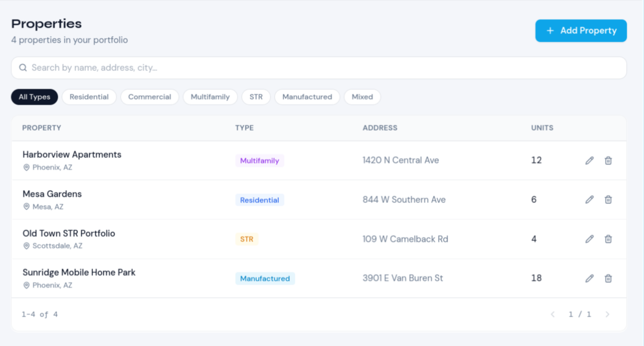Screen dimensions: 644x346
Task: Filter by Manufactured type chip
Action: [x=307, y=97]
